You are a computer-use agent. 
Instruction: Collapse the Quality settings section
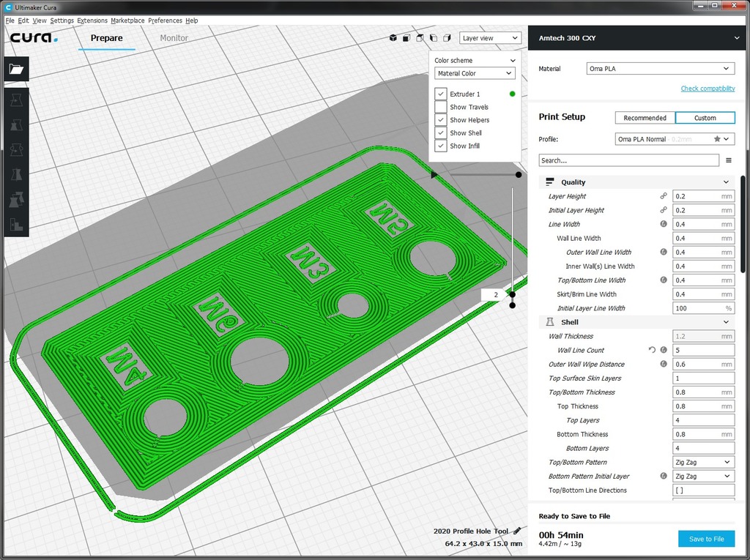pos(726,182)
